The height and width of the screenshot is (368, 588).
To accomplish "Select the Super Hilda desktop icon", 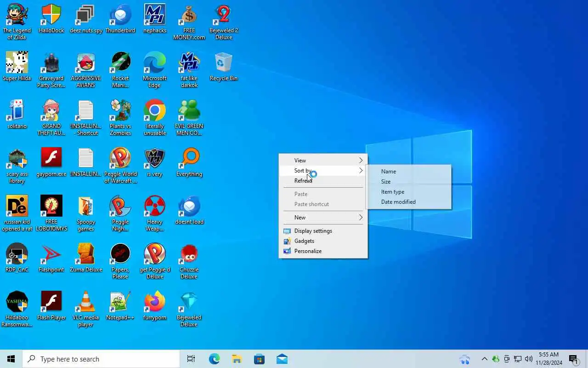I will tap(17, 66).
